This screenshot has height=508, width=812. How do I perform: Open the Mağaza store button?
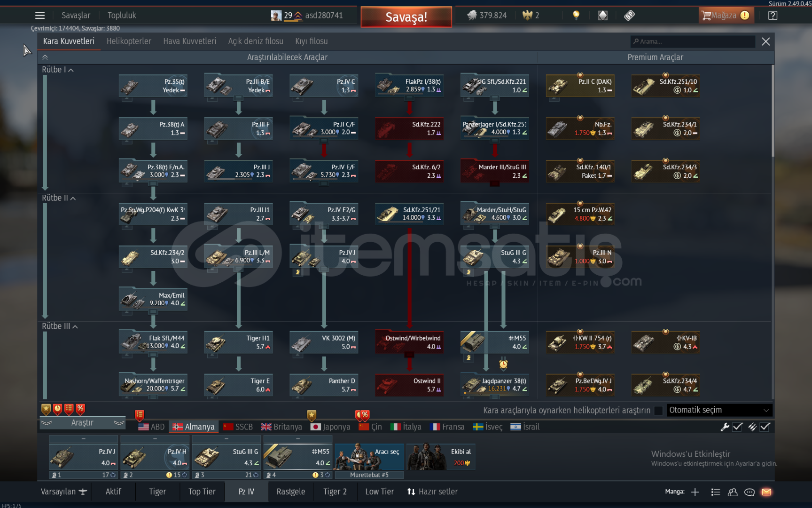[x=725, y=16]
